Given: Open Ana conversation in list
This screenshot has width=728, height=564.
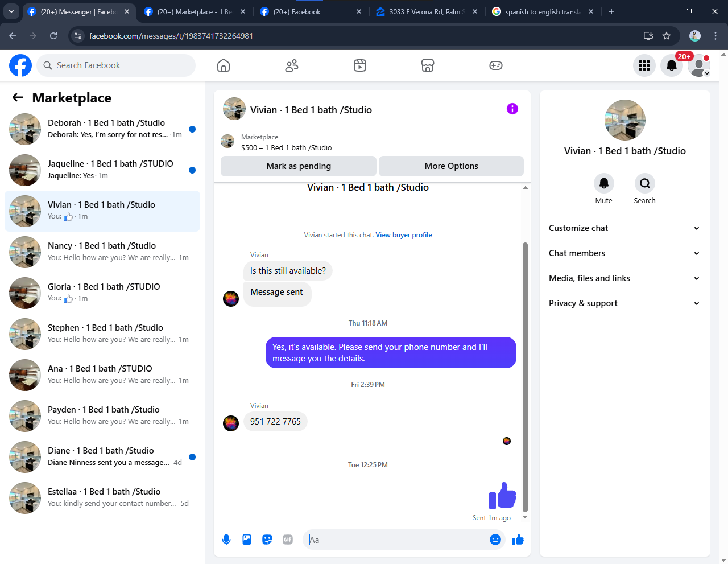Looking at the screenshot, I should [102, 375].
